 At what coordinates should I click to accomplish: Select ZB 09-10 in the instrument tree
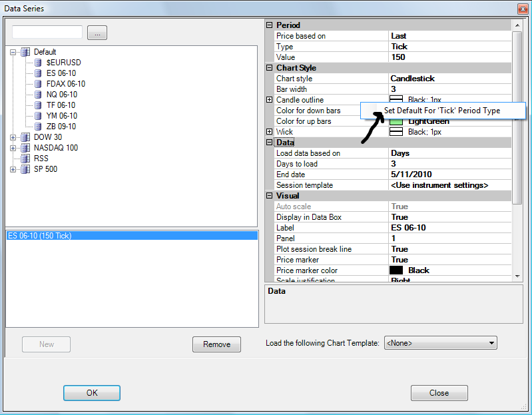pos(61,127)
